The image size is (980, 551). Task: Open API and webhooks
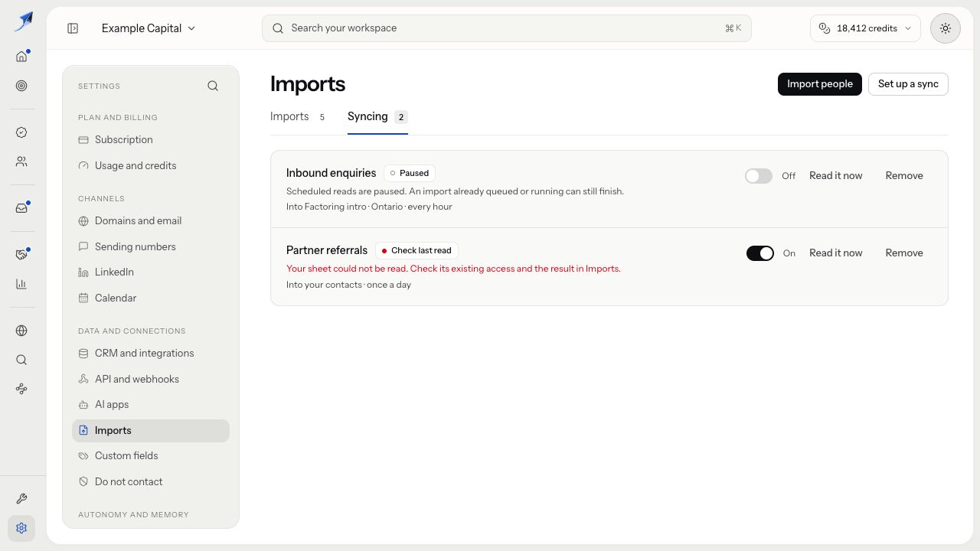coord(151,380)
